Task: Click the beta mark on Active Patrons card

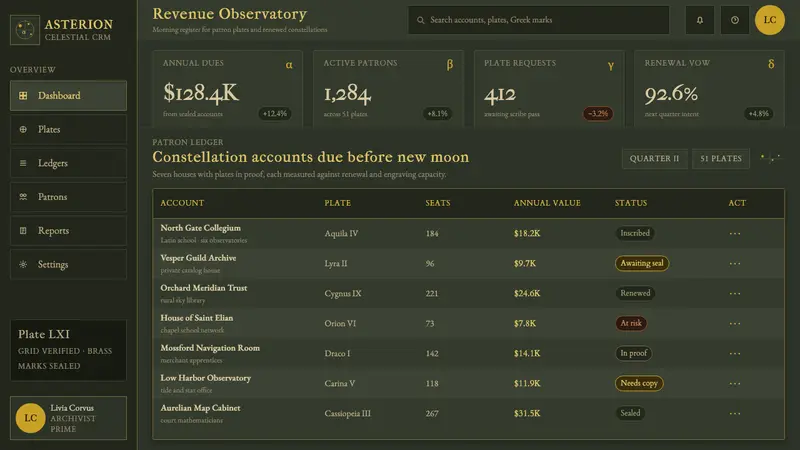Action: point(449,65)
